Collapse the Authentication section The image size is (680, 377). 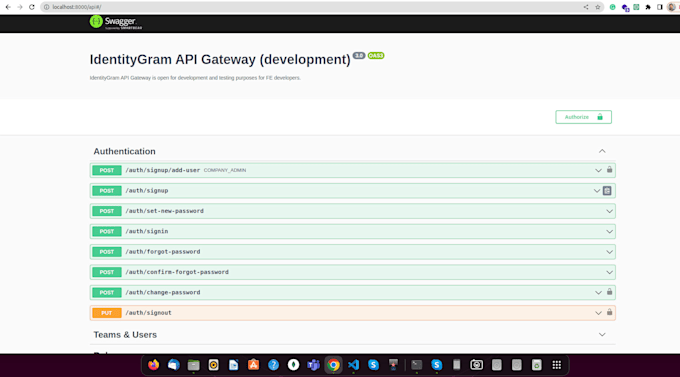[x=602, y=151]
